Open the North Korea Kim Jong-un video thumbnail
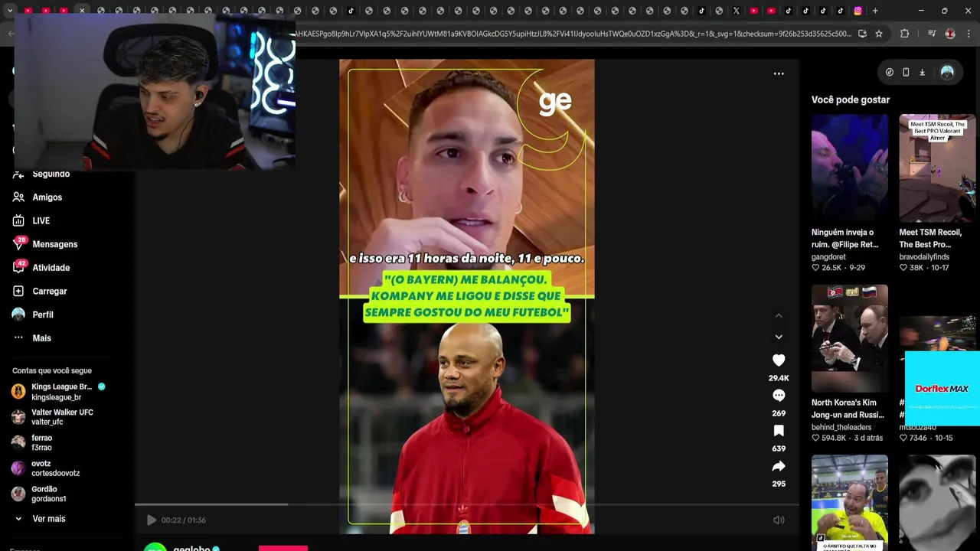Viewport: 980px width, 551px height. click(x=850, y=338)
